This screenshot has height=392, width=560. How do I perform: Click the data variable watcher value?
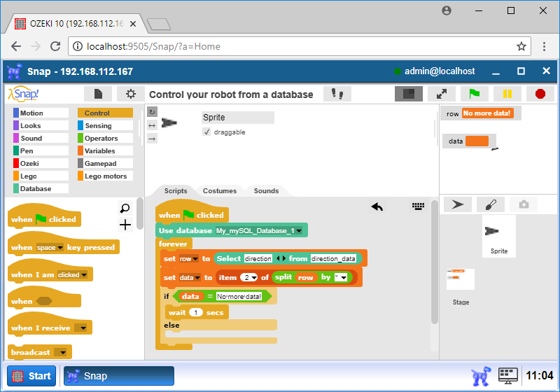point(477,141)
